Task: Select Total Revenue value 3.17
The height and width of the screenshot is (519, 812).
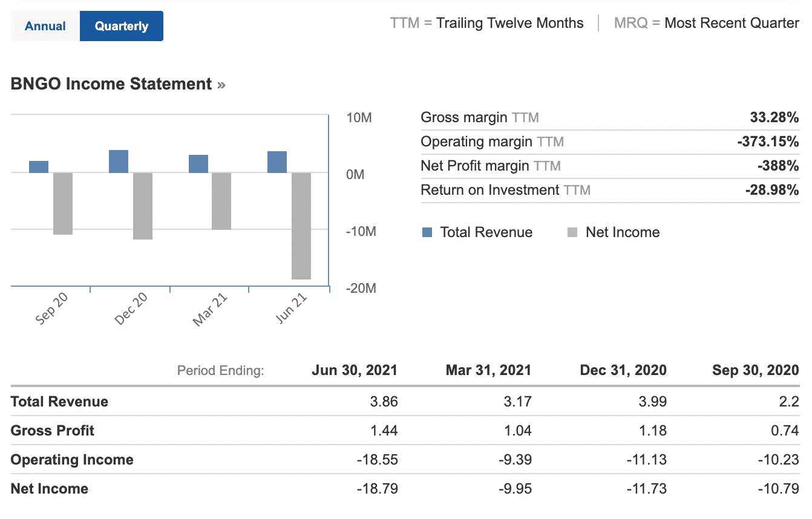Action: pyautogui.click(x=517, y=402)
